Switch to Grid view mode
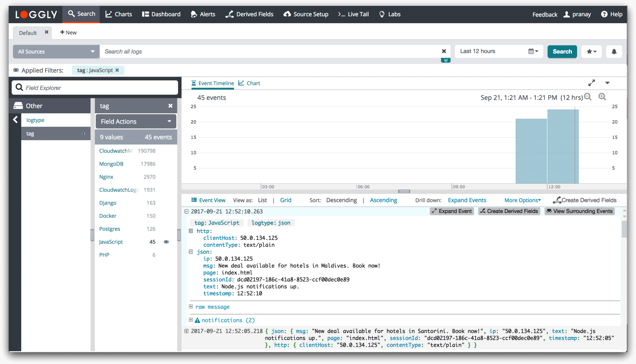Image resolution: width=636 pixels, height=364 pixels. coord(286,200)
